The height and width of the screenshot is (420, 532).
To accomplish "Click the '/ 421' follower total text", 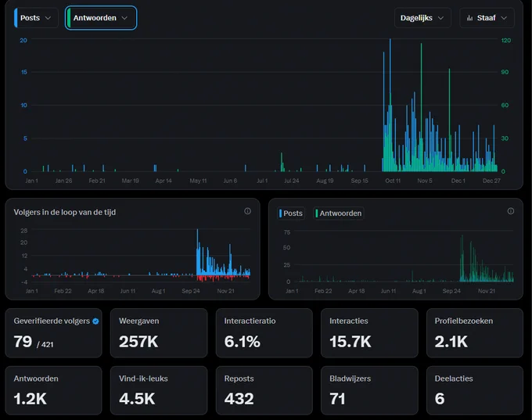I will (45, 345).
